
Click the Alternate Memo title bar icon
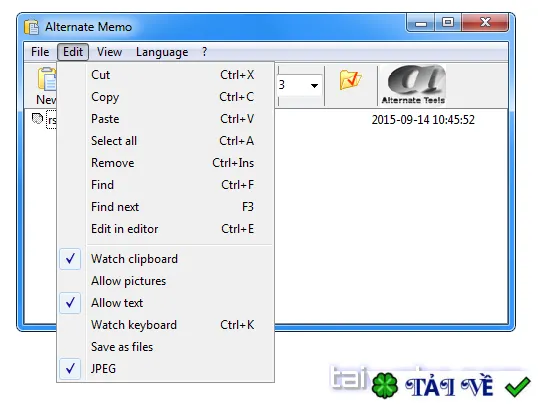coord(32,27)
